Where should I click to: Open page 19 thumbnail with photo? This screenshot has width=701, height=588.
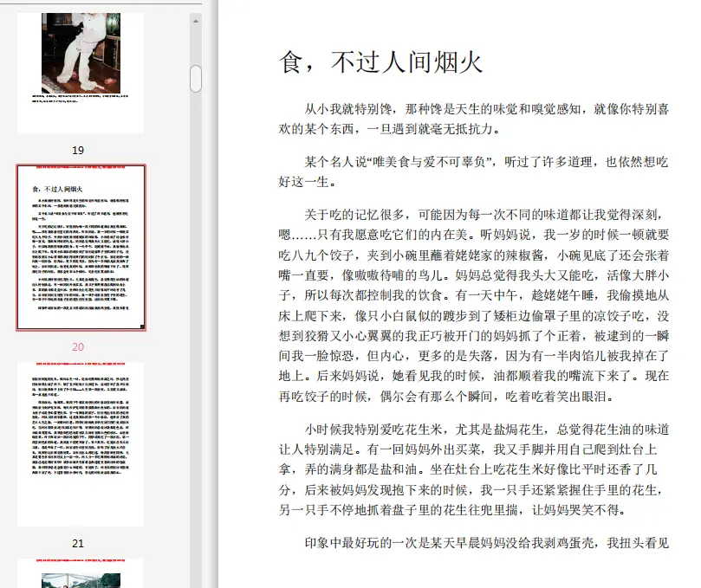coord(81,73)
